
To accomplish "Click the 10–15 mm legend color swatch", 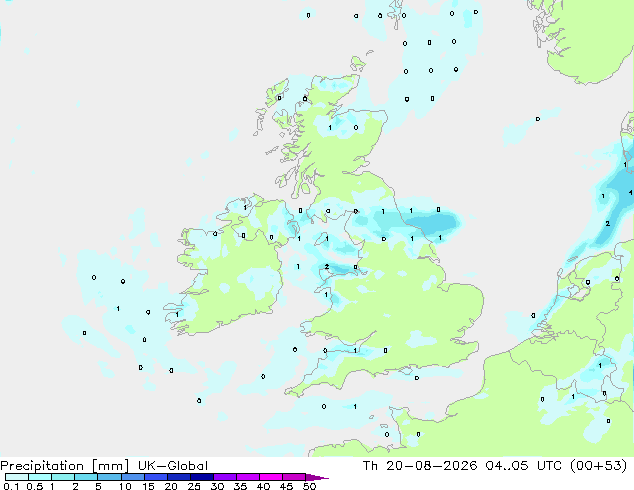I will click(132, 477).
